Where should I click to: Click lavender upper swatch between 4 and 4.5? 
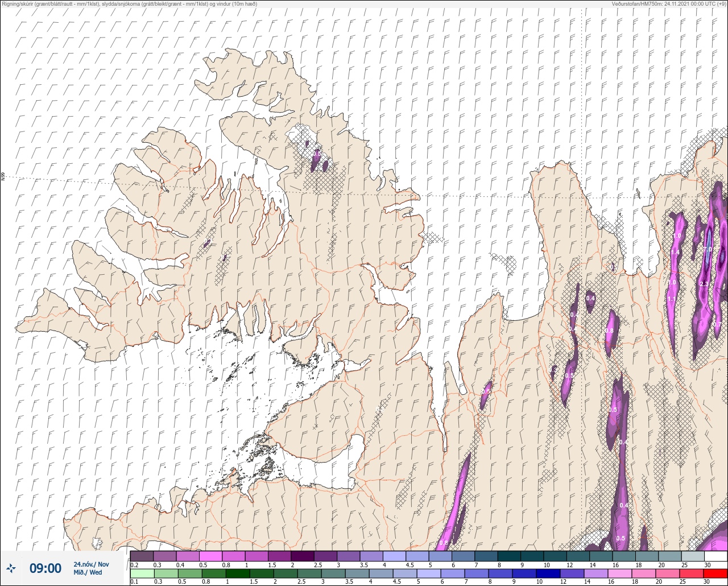394,556
